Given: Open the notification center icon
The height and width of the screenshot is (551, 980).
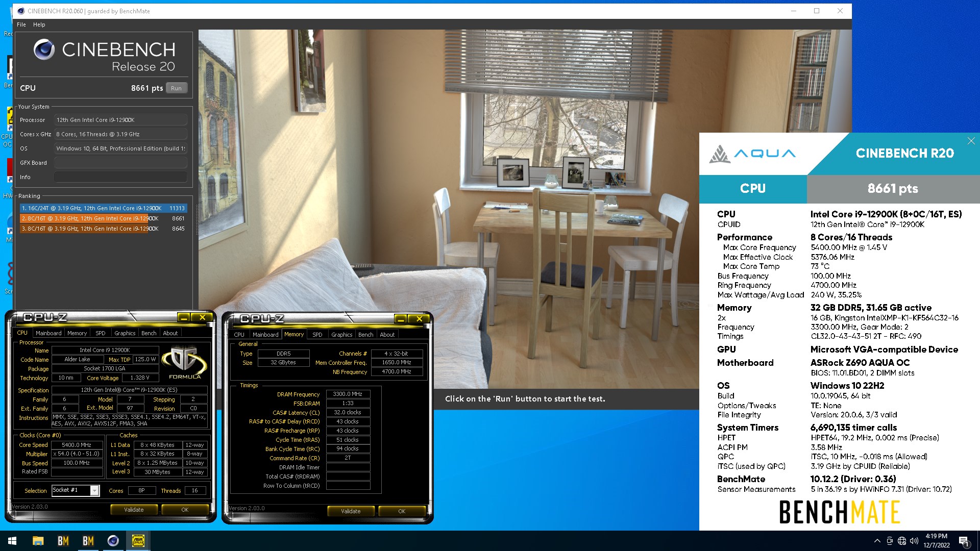Looking at the screenshot, I should pos(964,541).
